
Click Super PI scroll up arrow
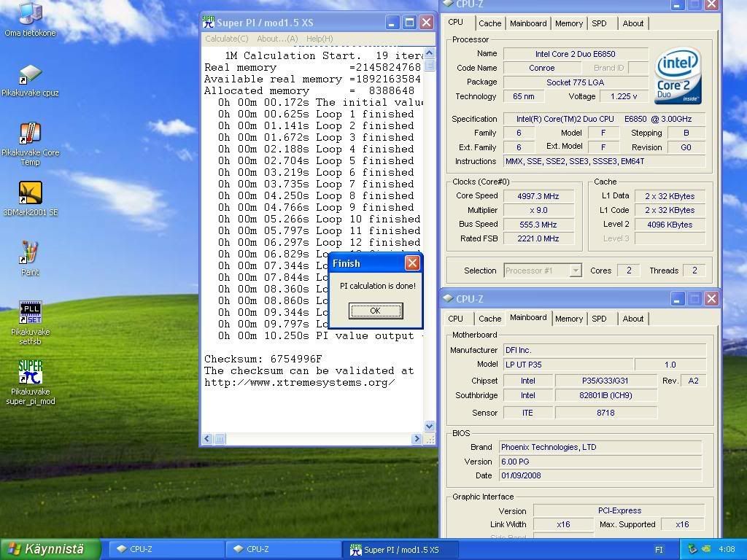point(429,52)
